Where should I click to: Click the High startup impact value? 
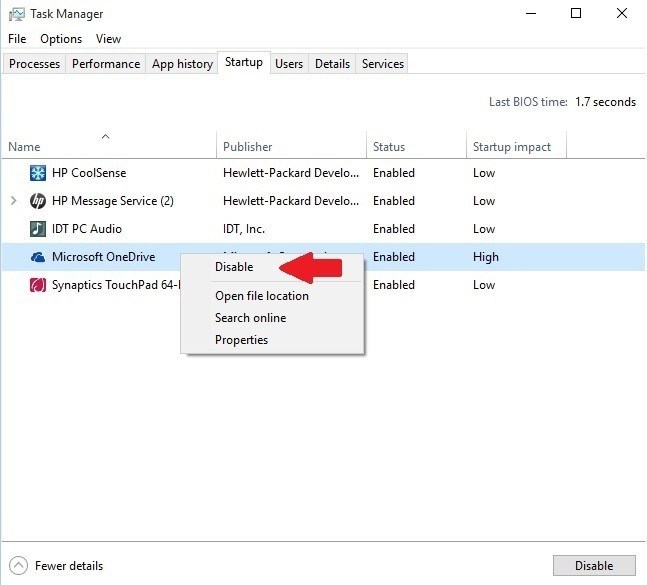click(486, 257)
